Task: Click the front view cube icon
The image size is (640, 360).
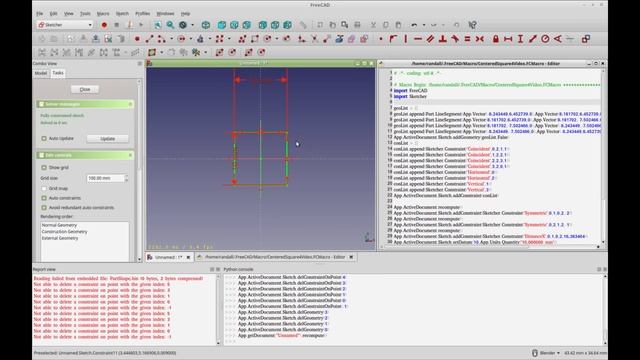Action: (222, 25)
